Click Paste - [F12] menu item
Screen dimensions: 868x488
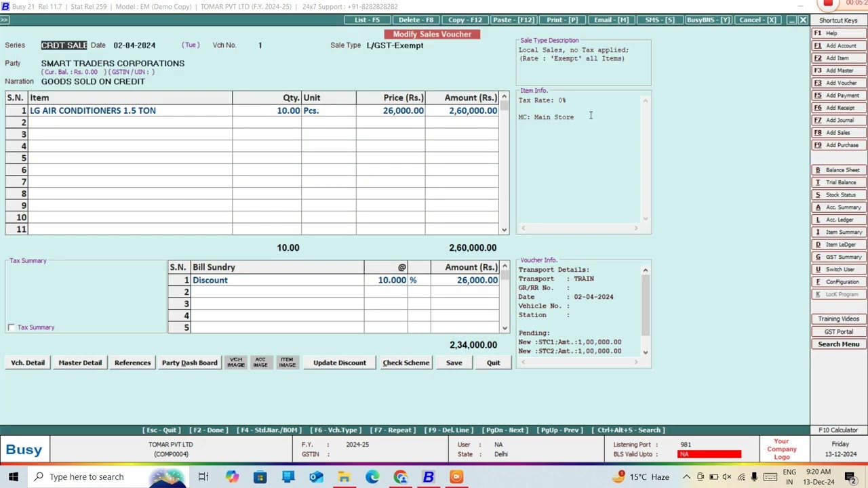tap(513, 20)
